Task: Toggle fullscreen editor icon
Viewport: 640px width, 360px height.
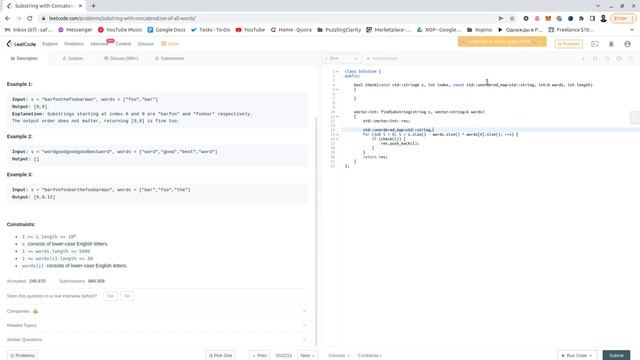Action: coord(631,59)
